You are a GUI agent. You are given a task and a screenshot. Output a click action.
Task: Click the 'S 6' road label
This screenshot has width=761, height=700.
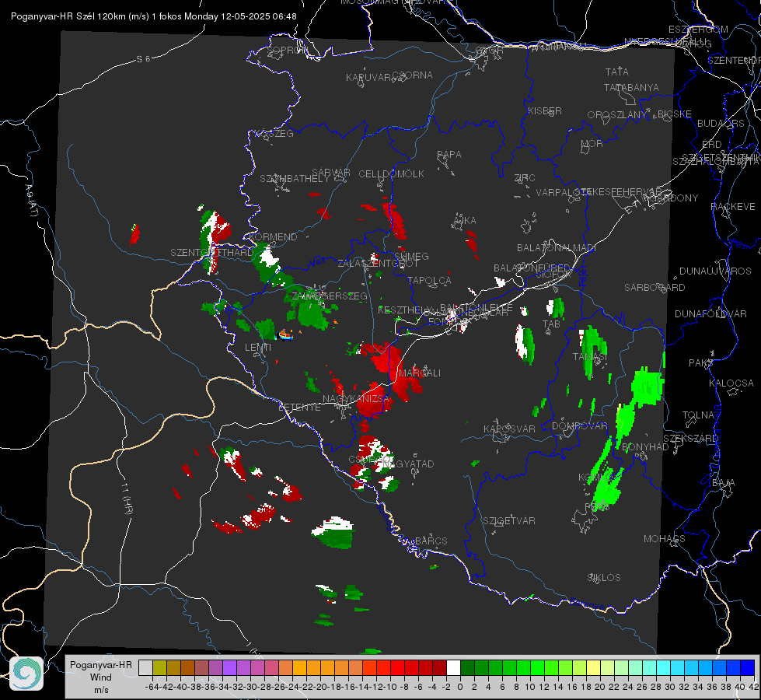[x=143, y=59]
